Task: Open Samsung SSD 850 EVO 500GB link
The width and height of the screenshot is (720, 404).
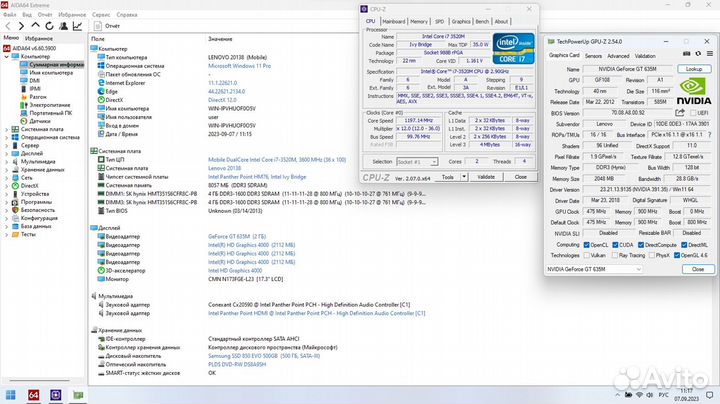Action: point(264,356)
